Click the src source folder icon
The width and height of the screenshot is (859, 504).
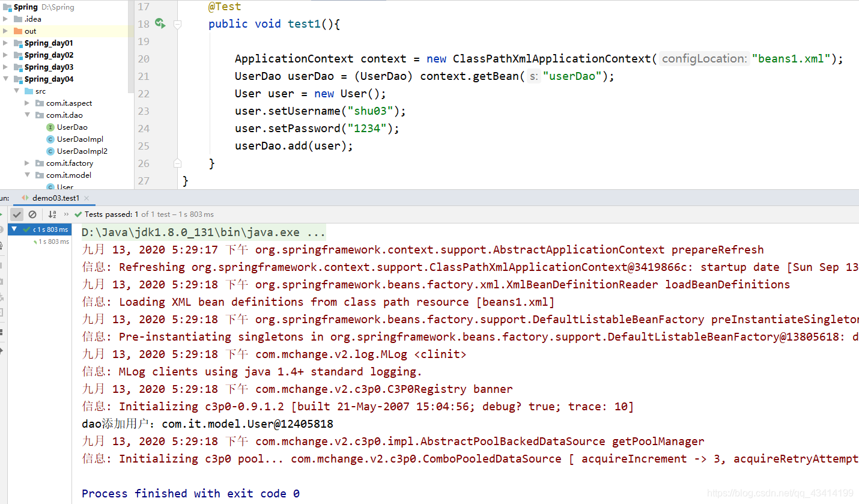click(29, 91)
